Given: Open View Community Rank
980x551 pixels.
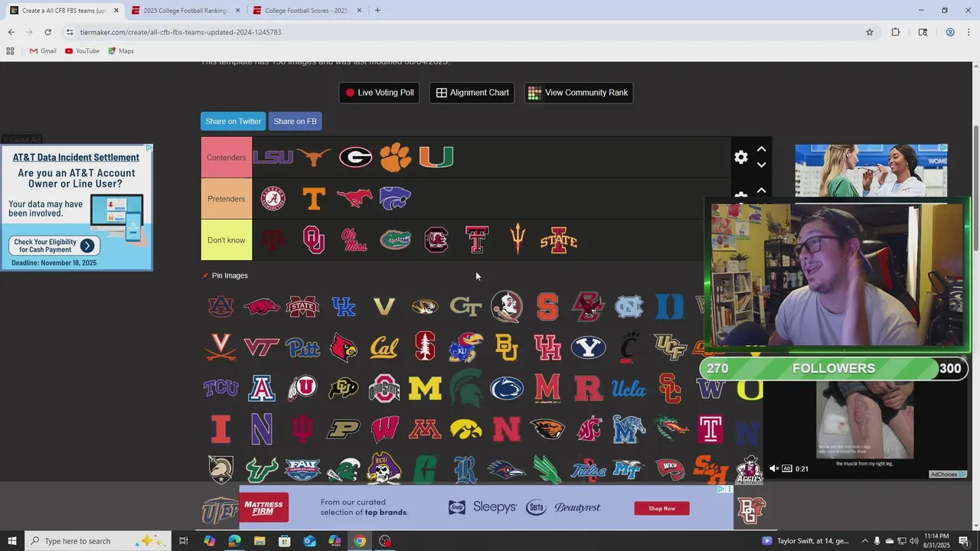Looking at the screenshot, I should (x=578, y=93).
